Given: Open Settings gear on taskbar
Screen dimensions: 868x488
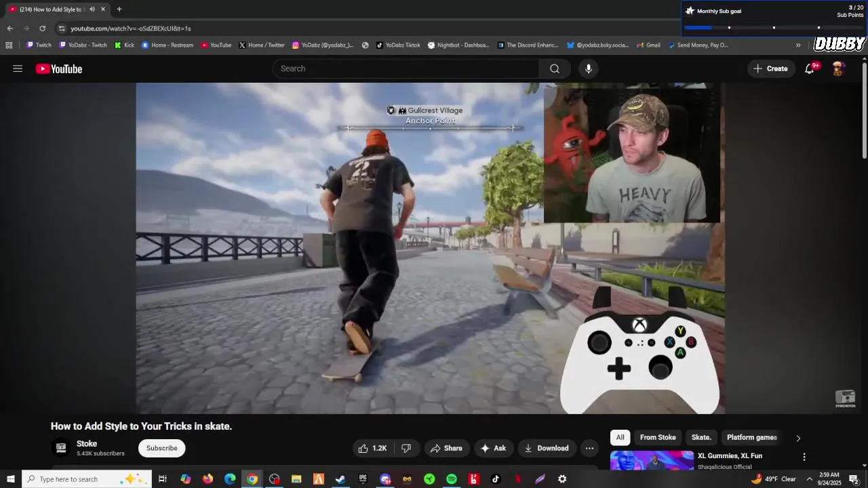Looking at the screenshot, I should click(x=562, y=479).
